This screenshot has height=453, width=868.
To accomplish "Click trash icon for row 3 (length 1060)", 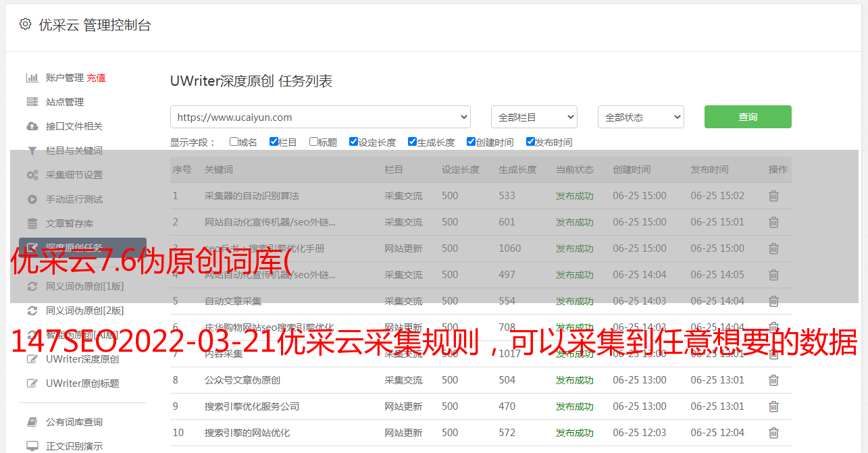I will tap(774, 248).
